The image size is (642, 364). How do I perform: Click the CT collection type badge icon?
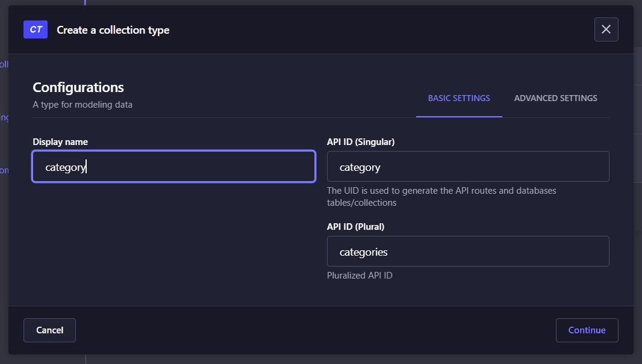(36, 29)
